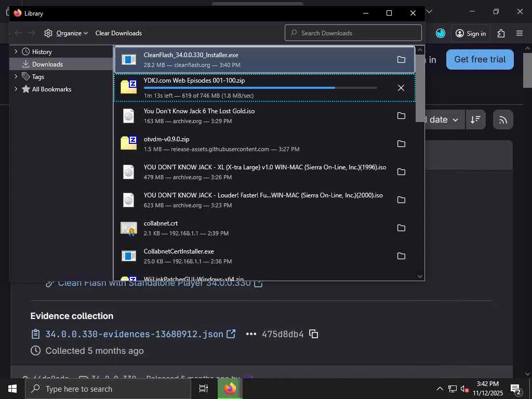Viewport: 532px width, 399px height.
Task: Open the Windows Start menu
Action: pyautogui.click(x=12, y=389)
